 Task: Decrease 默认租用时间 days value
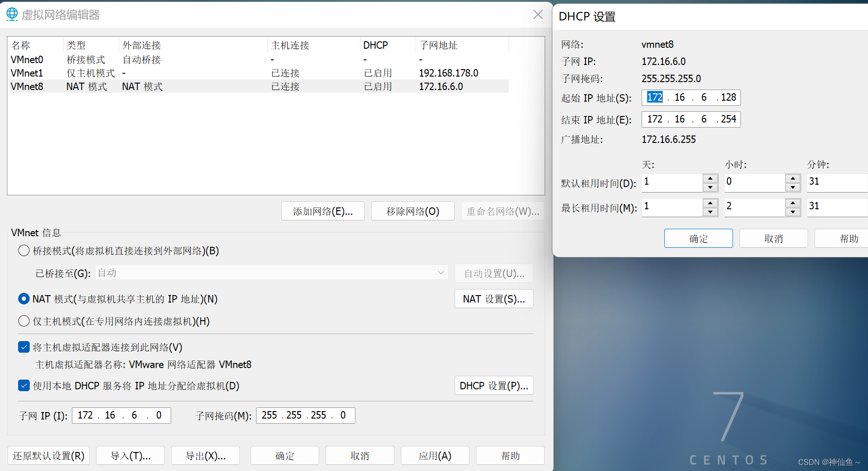(710, 187)
